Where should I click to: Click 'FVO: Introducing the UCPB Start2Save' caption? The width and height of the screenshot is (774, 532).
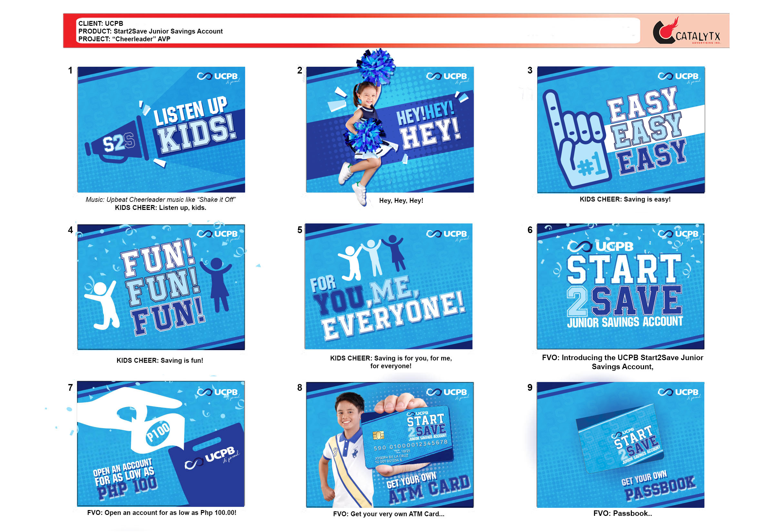(622, 362)
